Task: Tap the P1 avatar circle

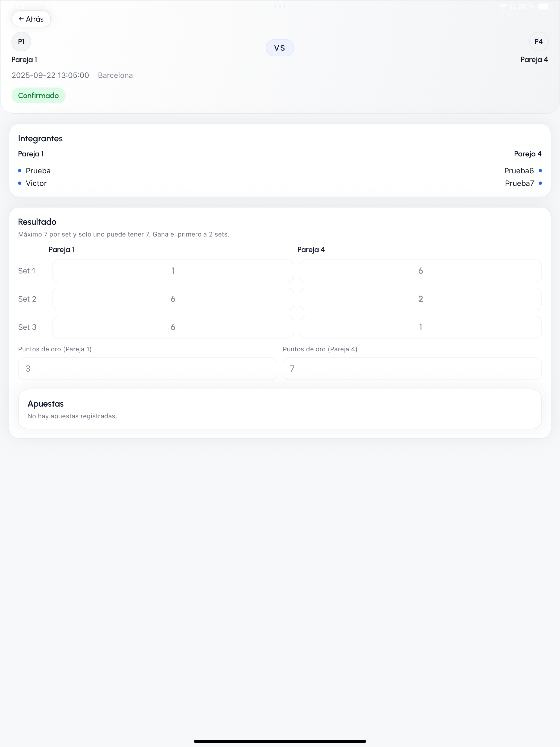Action: coord(21,42)
